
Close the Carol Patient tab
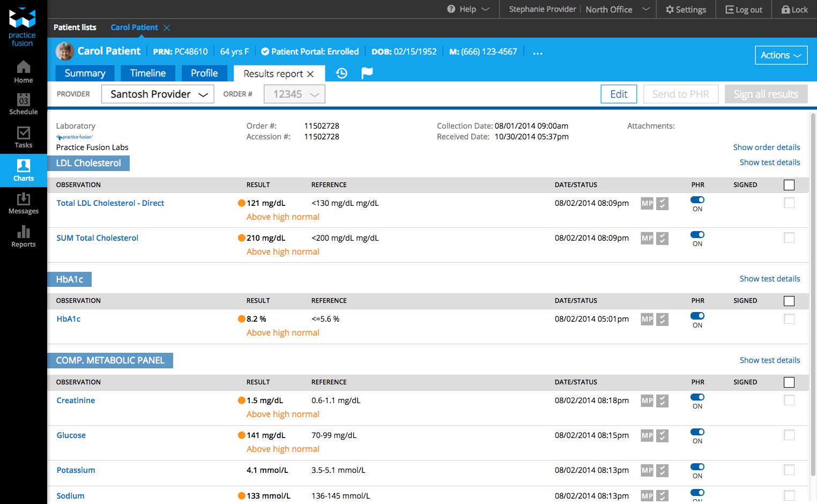click(x=167, y=28)
